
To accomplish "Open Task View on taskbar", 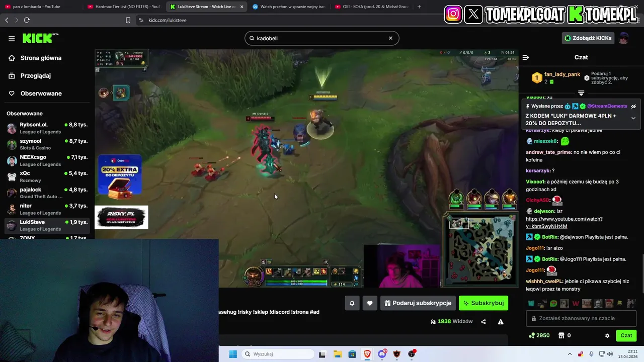I will pos(322,354).
